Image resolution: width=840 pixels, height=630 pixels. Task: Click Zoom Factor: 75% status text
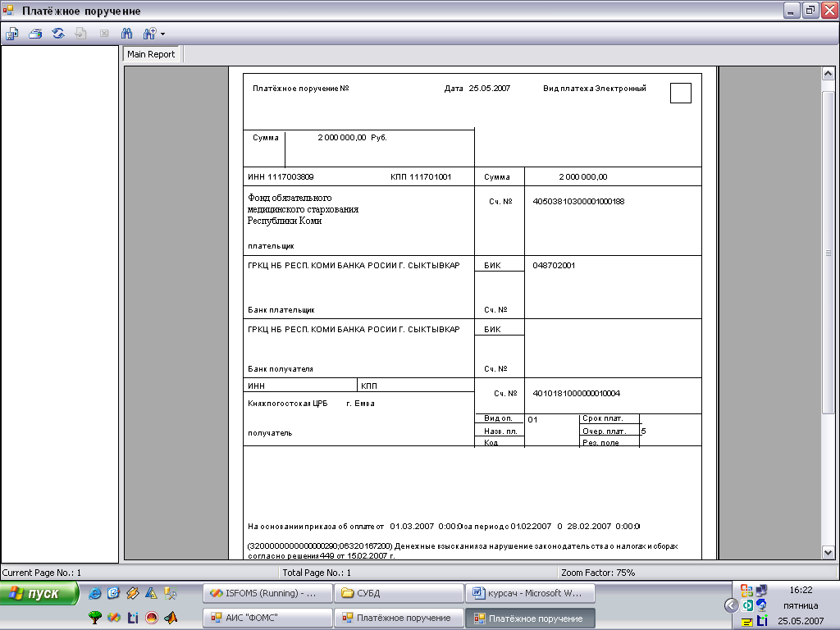point(598,573)
